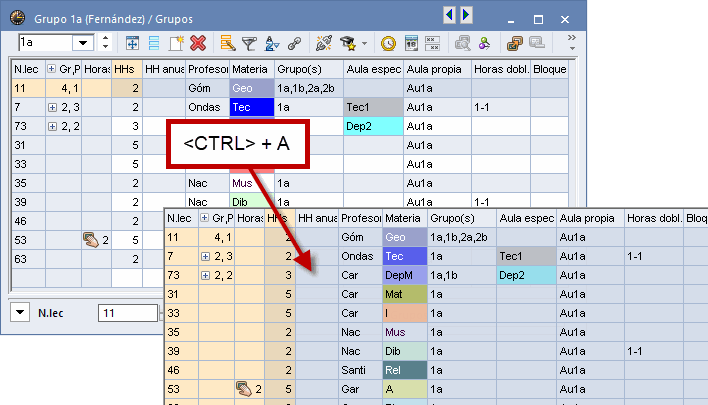Screen dimensions: 708x405
Task: Click the clock application icon in title bar
Action: [17, 18]
